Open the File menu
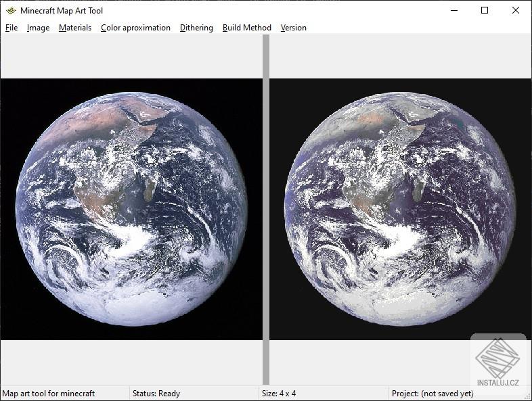 point(12,28)
